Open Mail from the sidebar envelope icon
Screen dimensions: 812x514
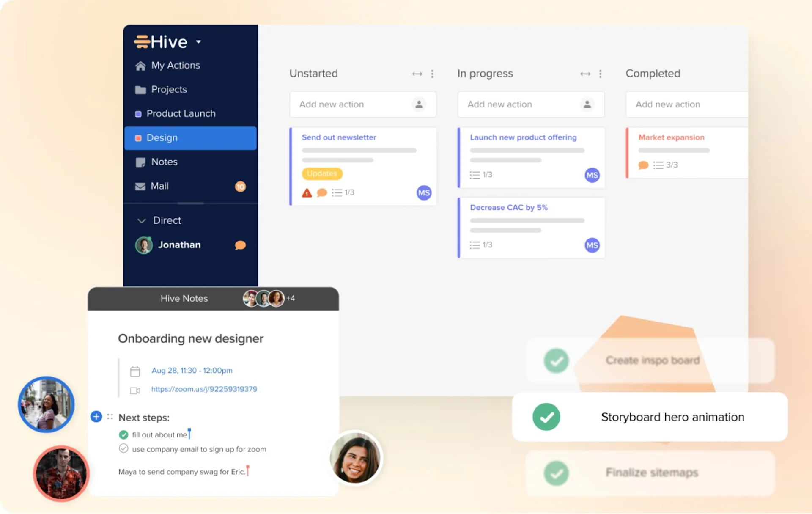[x=140, y=186]
